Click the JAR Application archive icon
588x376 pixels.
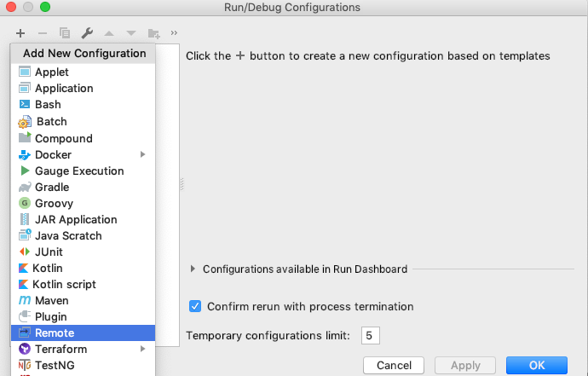pyautogui.click(x=25, y=219)
